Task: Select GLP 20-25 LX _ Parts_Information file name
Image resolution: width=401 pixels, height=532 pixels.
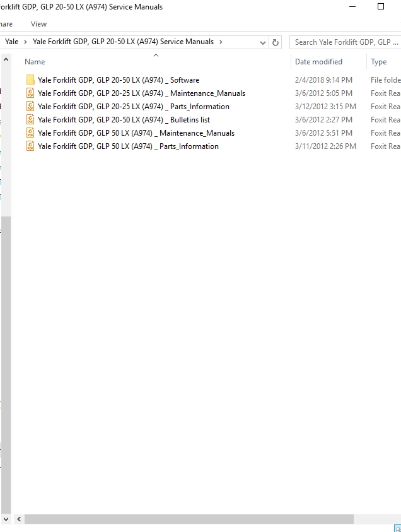Action: [x=134, y=107]
